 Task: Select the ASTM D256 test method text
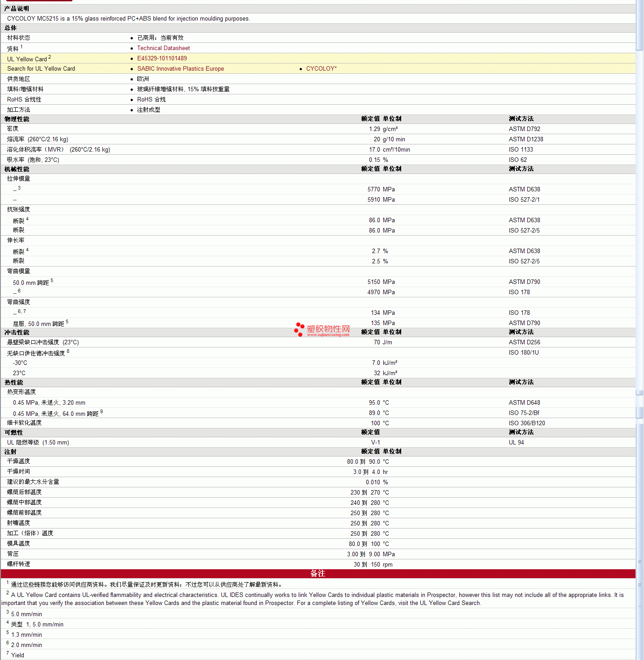pos(524,343)
